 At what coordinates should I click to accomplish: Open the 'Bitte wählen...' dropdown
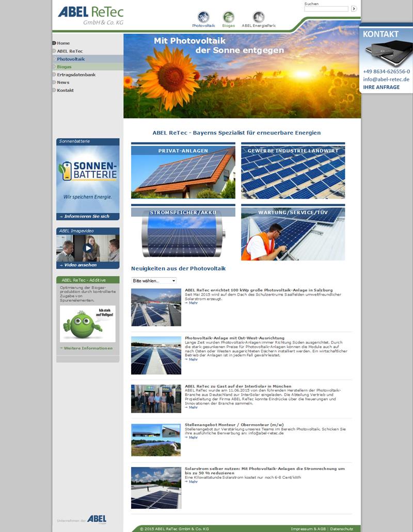[x=154, y=281]
